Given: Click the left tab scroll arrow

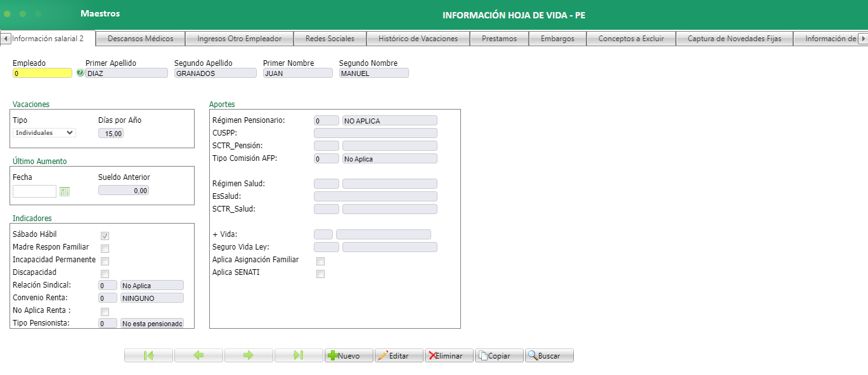Looking at the screenshot, I should click(6, 38).
